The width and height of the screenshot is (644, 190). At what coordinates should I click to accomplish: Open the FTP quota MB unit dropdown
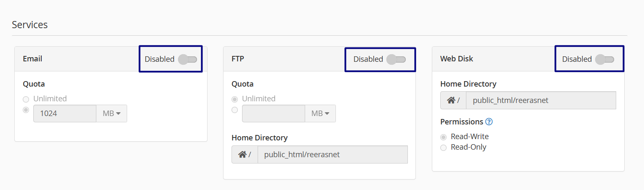(x=320, y=113)
